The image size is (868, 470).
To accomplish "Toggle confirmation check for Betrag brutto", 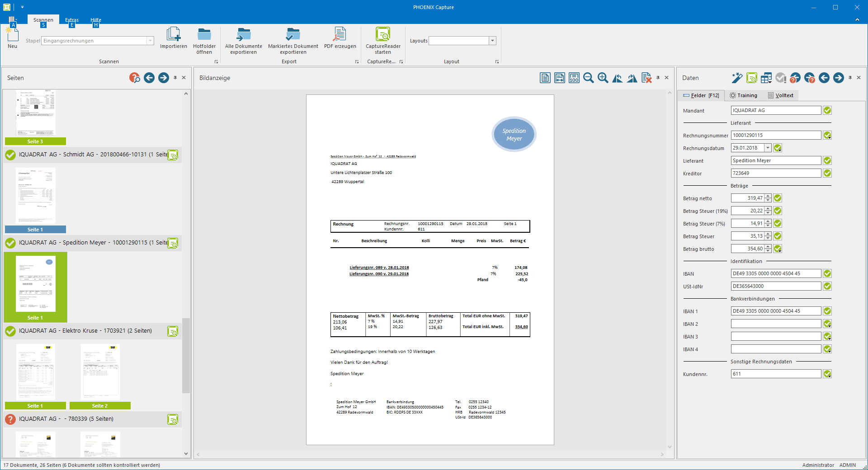I will (778, 249).
